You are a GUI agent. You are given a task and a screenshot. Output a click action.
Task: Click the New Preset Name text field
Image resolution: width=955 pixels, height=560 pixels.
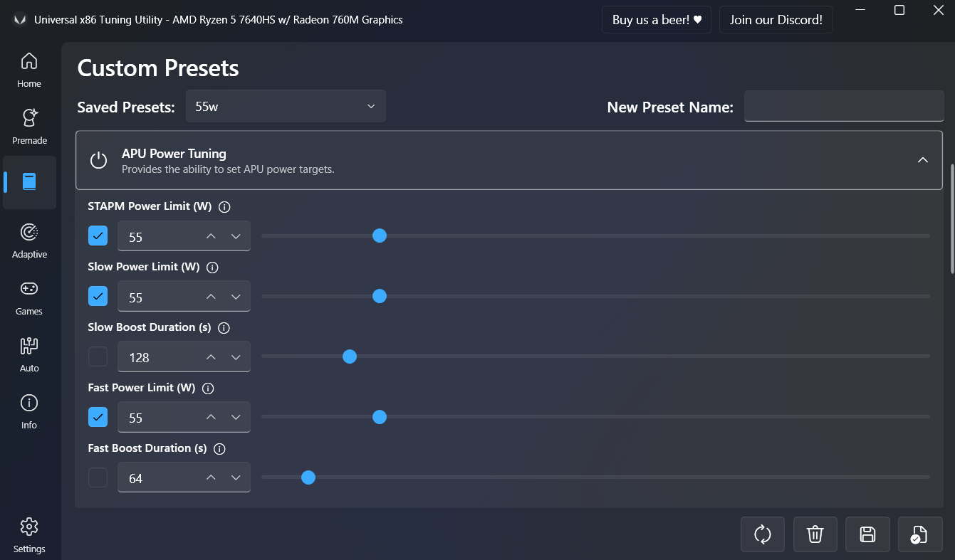point(844,106)
